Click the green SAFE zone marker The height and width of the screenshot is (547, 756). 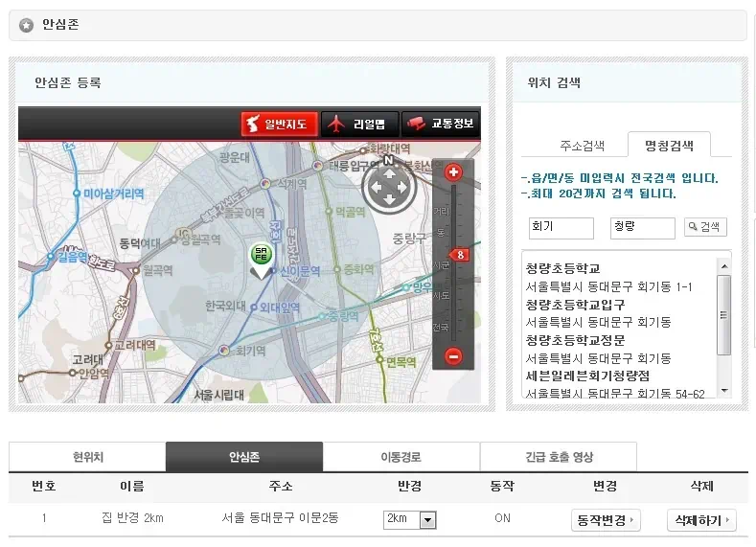[261, 259]
